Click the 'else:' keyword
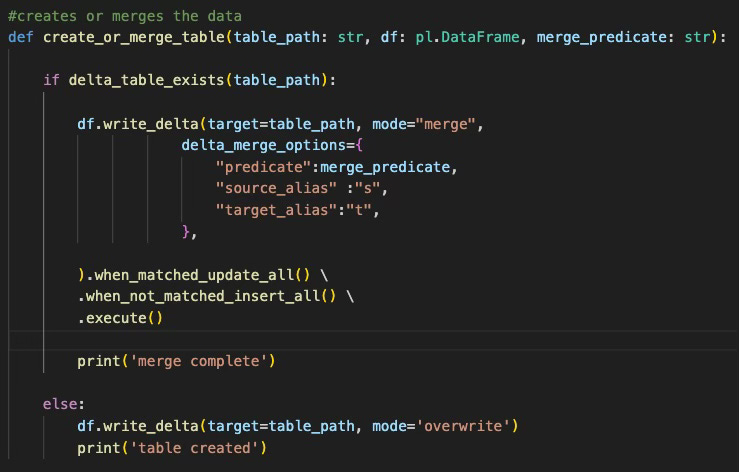 [x=64, y=405]
